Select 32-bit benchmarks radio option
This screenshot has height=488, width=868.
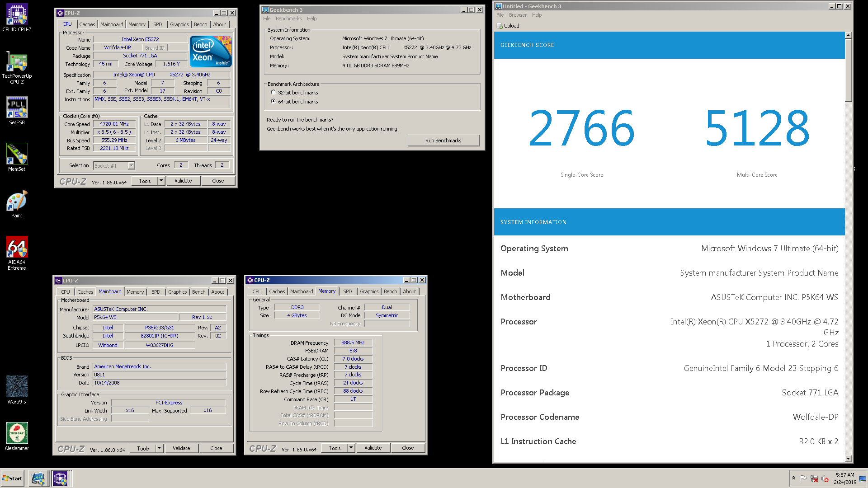pos(273,92)
